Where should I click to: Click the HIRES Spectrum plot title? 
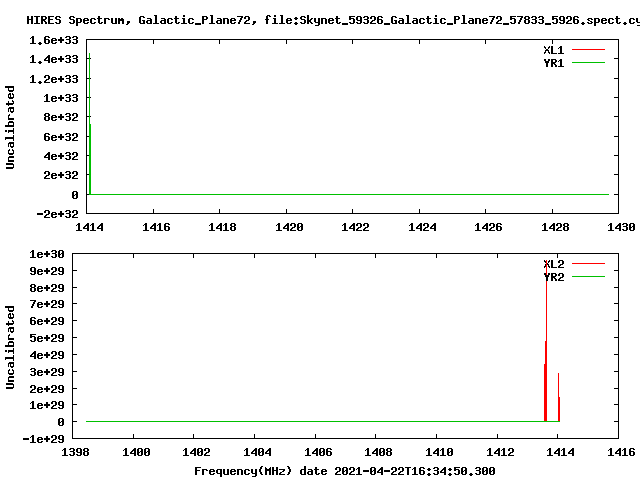[x=333, y=20]
